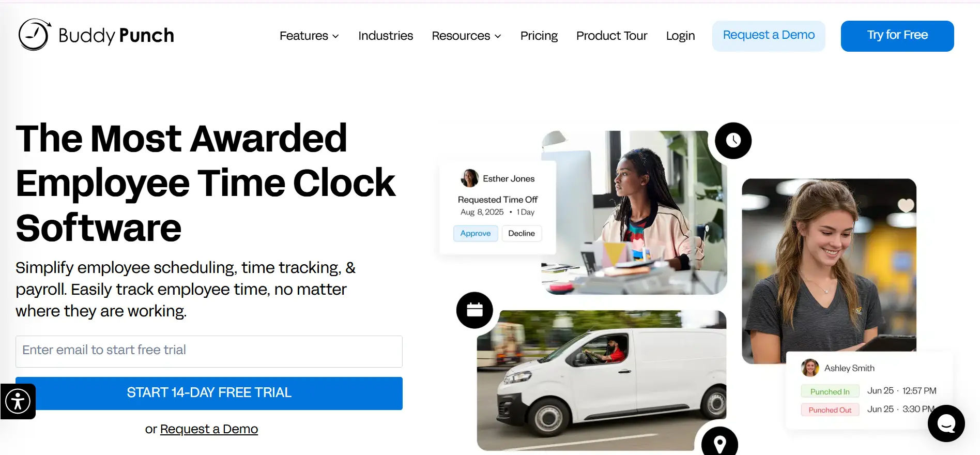Viewport: 980px width, 455px height.
Task: Click the black clock circle icon
Action: click(x=733, y=140)
